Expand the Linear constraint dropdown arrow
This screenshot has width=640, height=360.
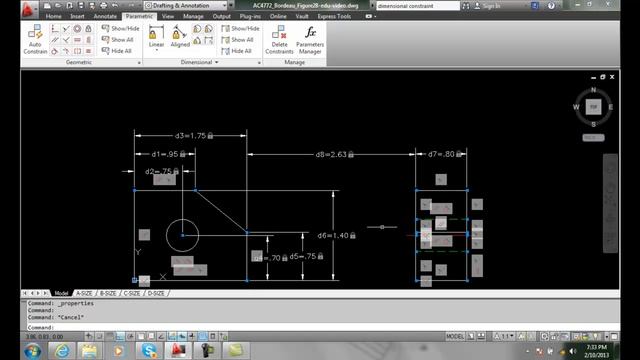pyautogui.click(x=156, y=50)
